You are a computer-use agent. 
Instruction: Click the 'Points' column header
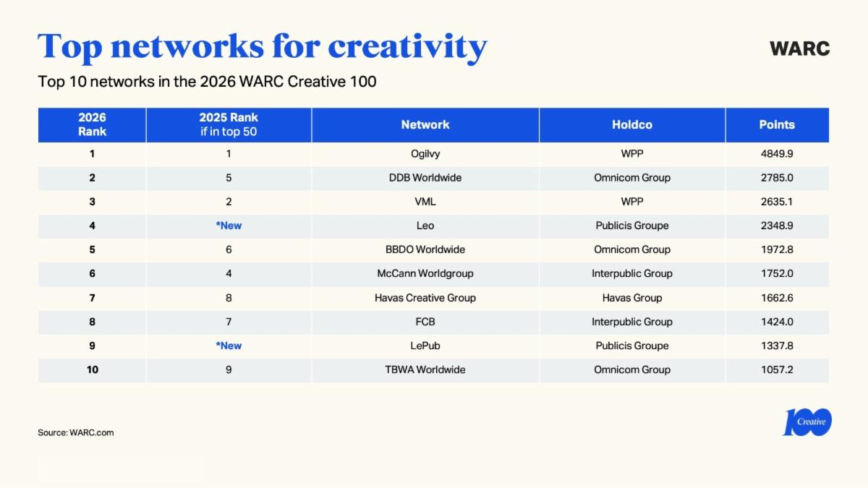coord(777,124)
